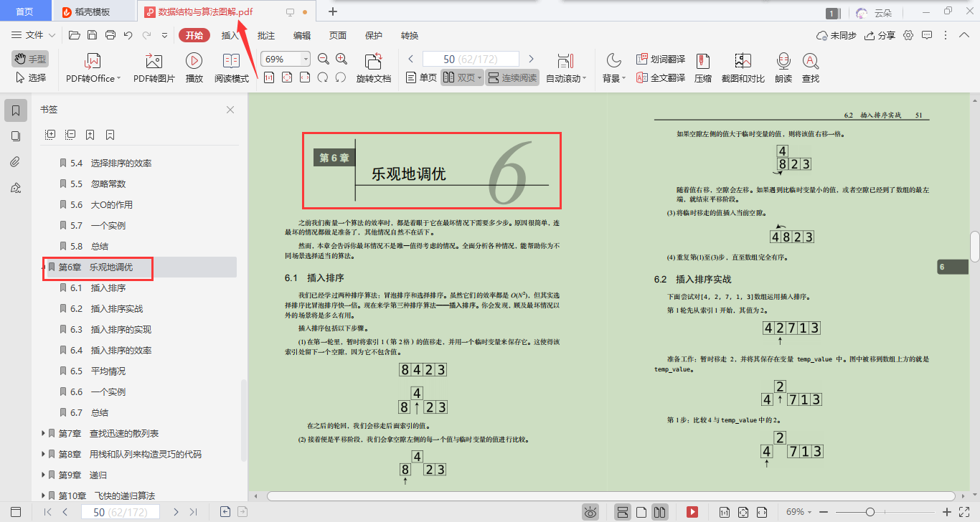Screen dimensions: 980x522
Task: Switch to the 转换 ribbon tab
Action: click(410, 35)
